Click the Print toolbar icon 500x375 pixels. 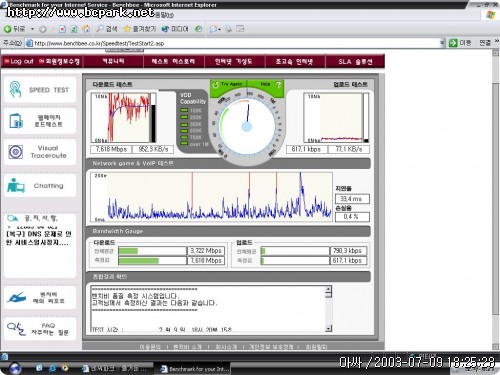229,29
